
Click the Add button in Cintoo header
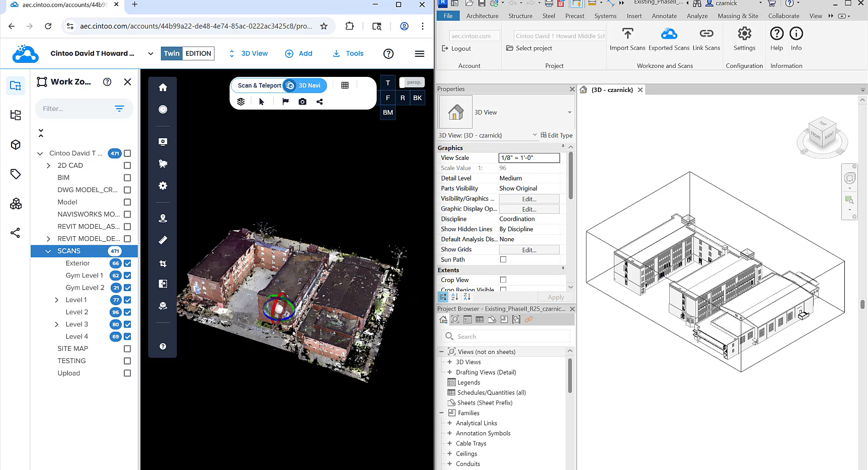[299, 53]
